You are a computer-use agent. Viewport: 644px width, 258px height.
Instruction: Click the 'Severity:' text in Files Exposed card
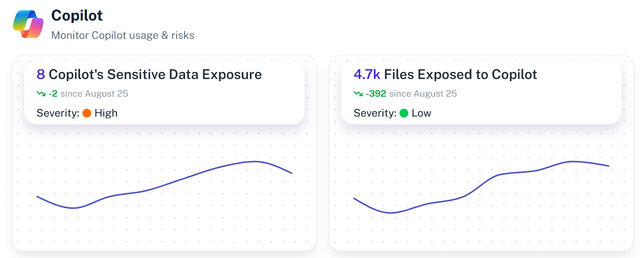point(375,113)
